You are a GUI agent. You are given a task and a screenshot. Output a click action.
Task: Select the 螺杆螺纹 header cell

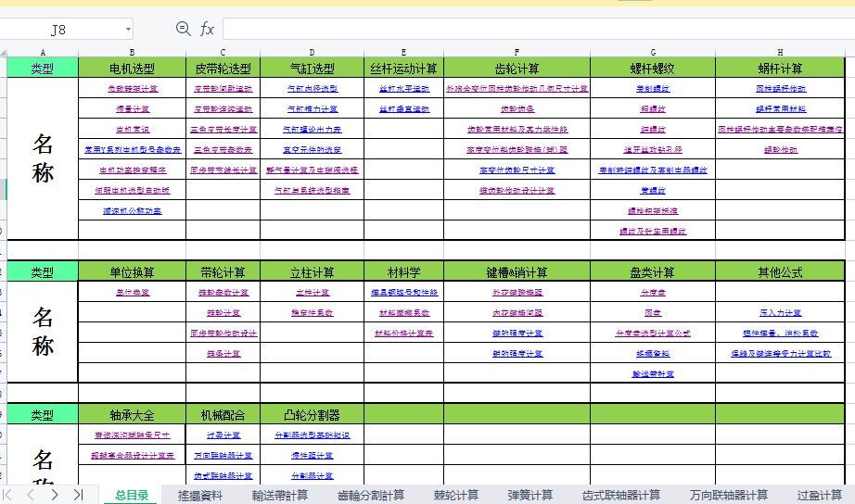pyautogui.click(x=653, y=69)
